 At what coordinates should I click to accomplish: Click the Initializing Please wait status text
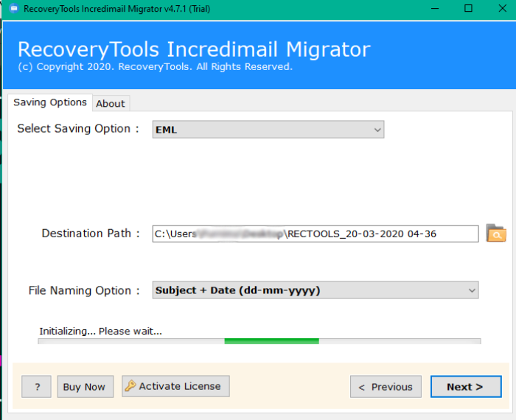click(x=101, y=331)
